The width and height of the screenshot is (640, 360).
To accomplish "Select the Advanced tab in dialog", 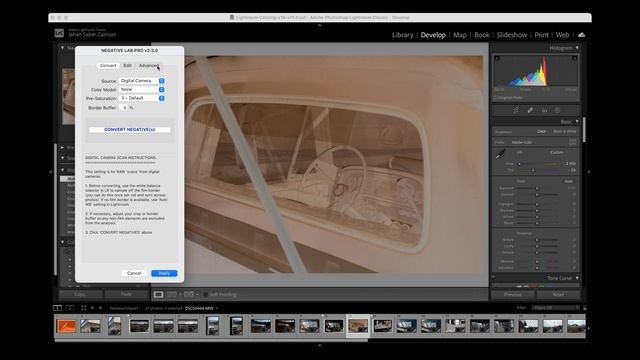I will [149, 65].
